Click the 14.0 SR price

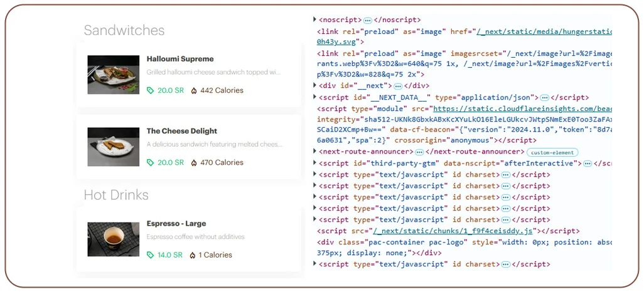pos(169,255)
